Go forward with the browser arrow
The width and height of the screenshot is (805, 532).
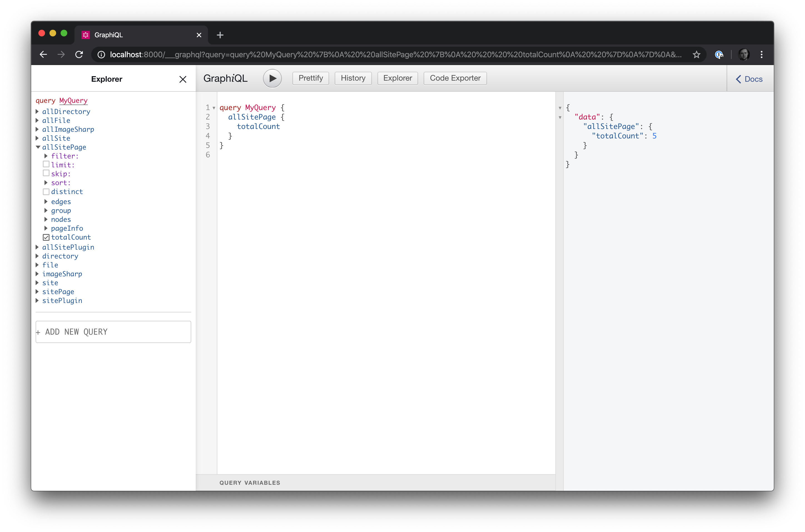61,54
